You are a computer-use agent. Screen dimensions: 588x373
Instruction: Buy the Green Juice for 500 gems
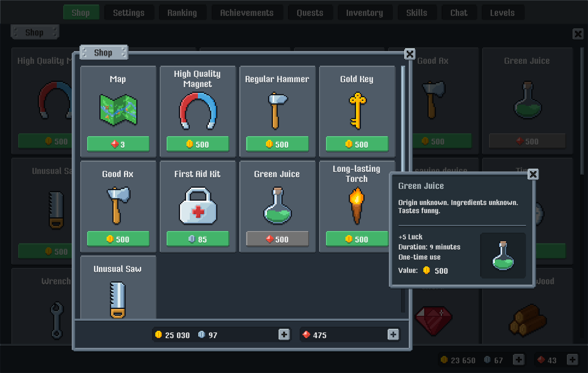pos(277,239)
